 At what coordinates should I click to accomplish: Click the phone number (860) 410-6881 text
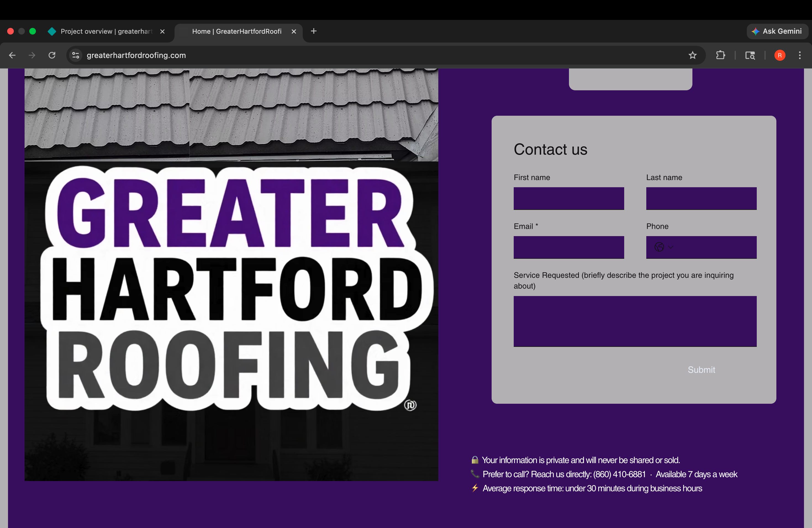click(x=619, y=474)
